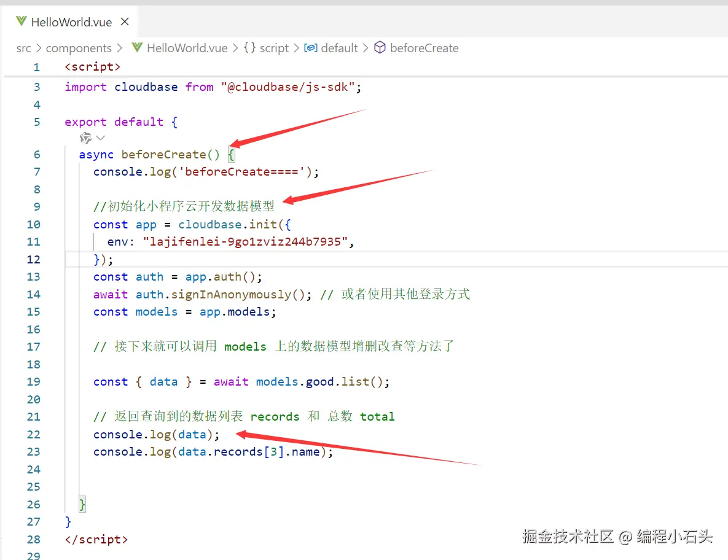Click the variable icon before default
Screen dimensions: 728x560
(311, 48)
